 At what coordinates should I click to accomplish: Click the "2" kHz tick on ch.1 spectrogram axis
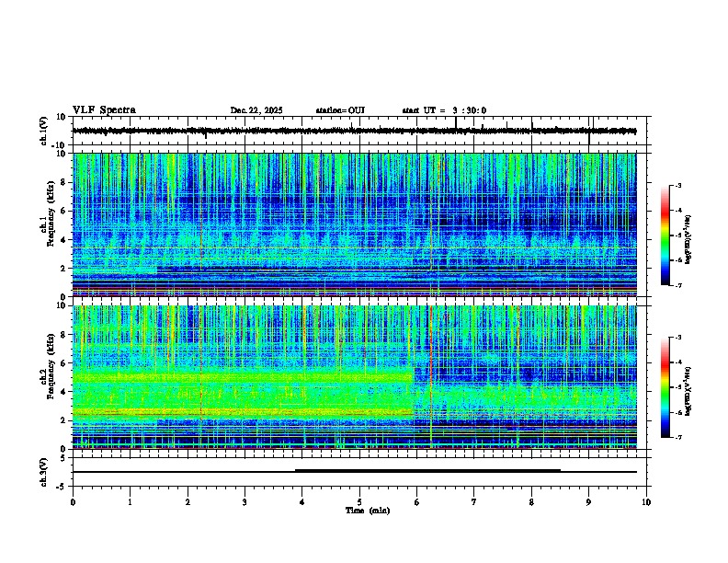(64, 268)
